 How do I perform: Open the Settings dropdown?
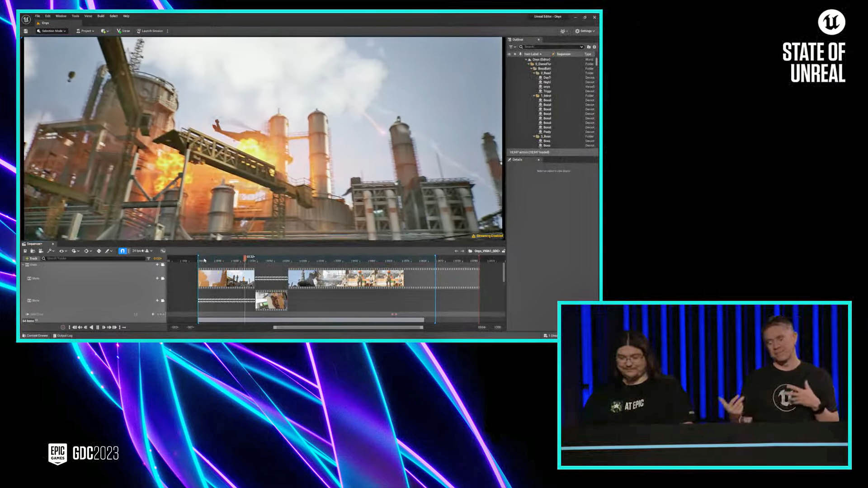[x=585, y=31]
